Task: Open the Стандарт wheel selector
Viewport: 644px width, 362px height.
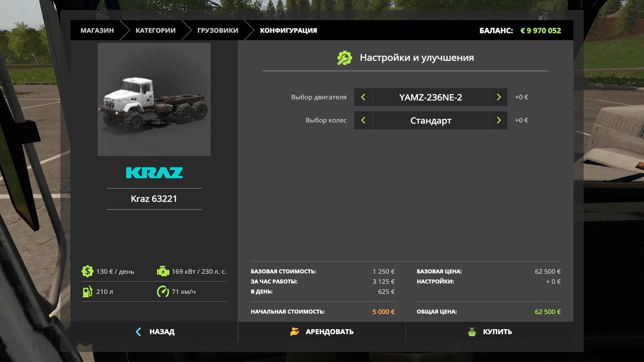Action: (430, 120)
